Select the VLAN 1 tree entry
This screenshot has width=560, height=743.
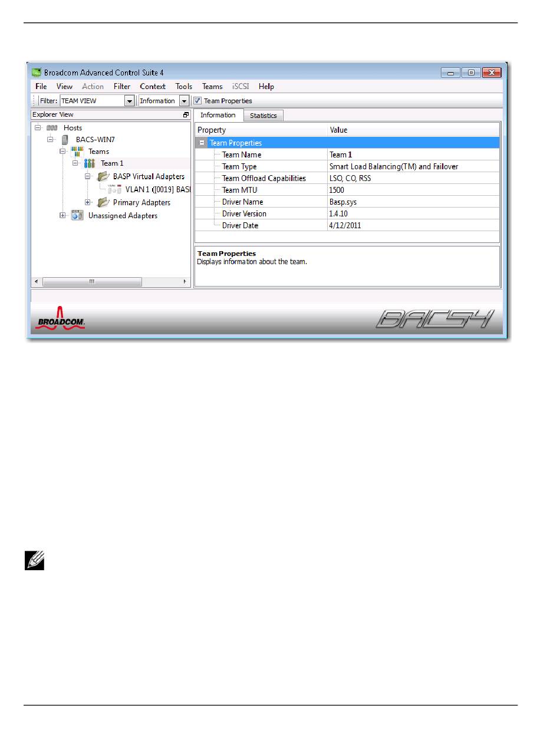pyautogui.click(x=158, y=189)
